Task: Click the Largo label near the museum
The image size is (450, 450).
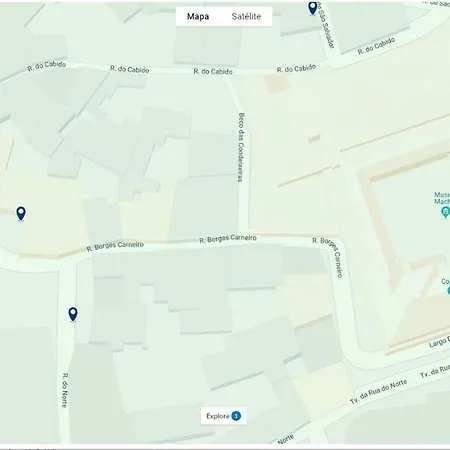Action: click(x=439, y=342)
